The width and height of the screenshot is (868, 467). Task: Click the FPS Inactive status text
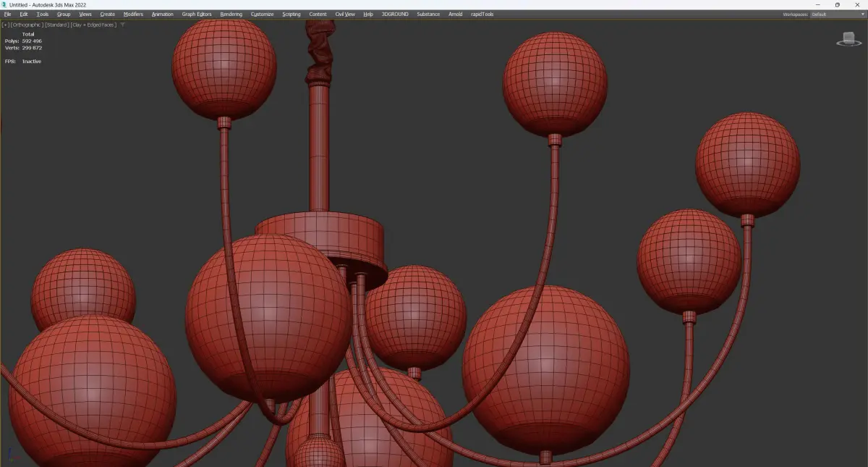coord(32,62)
